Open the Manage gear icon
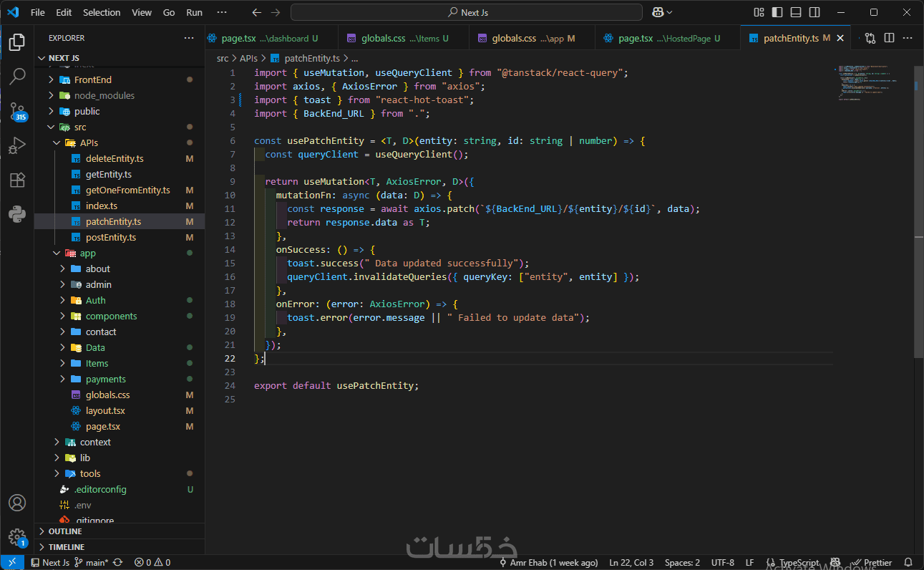 coord(17,537)
